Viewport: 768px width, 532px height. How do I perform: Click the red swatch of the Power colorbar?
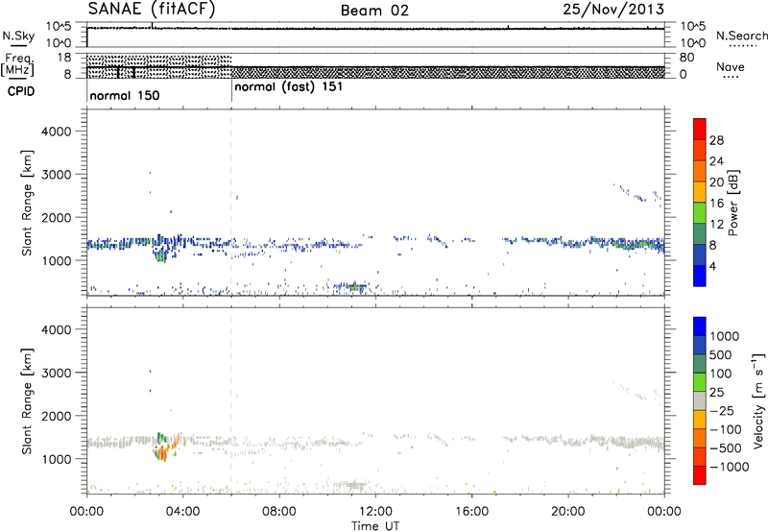(700, 130)
